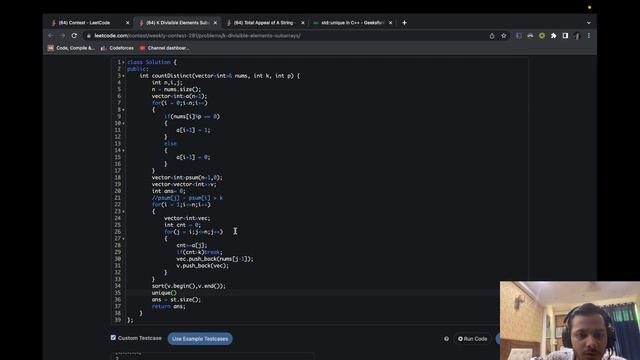Click the URL address bar

(x=286, y=36)
